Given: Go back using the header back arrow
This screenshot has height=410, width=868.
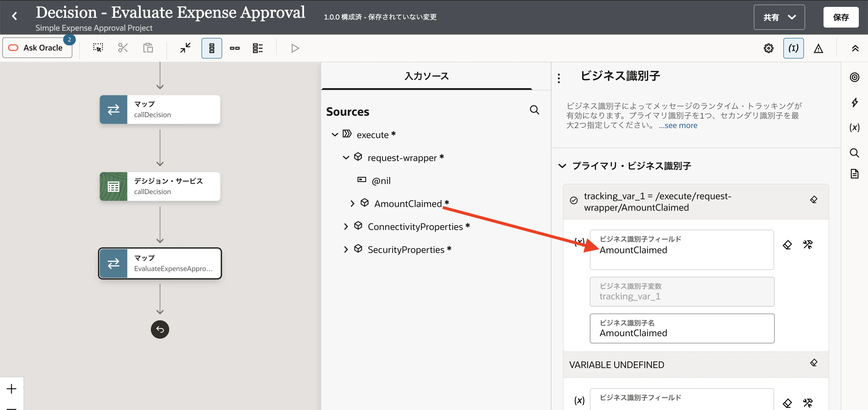Looking at the screenshot, I should 14,16.
